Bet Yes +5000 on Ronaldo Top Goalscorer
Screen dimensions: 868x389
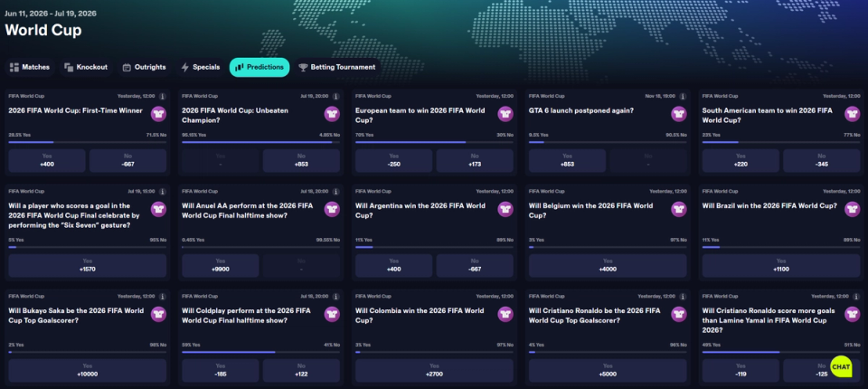[608, 371]
